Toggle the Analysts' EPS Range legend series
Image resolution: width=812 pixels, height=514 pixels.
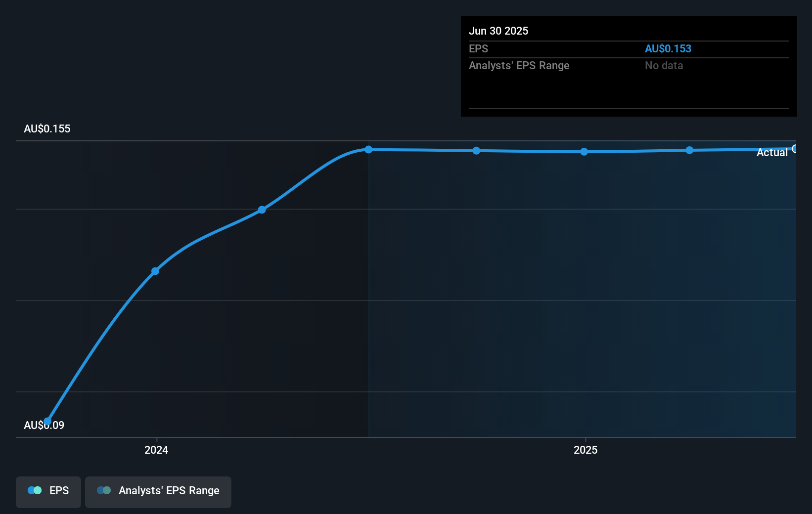(158, 492)
